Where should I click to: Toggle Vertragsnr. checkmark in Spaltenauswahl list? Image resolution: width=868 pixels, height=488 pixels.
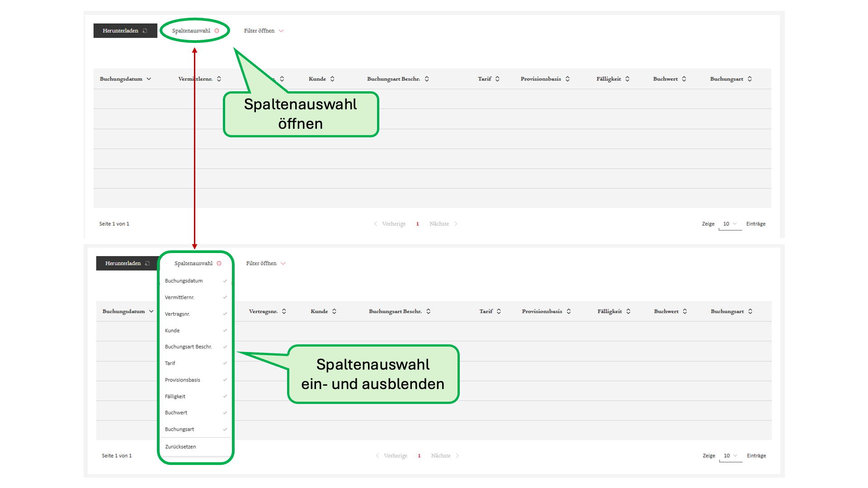click(225, 314)
